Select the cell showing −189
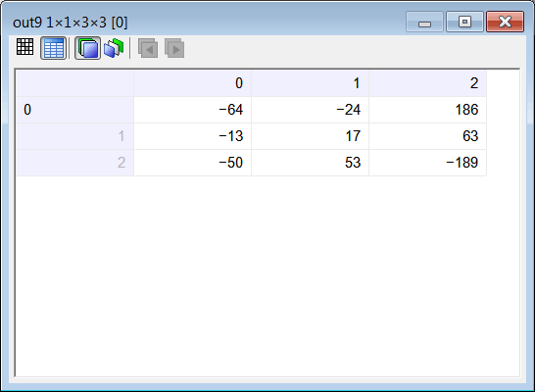Screen dimensions: 535x392 click(x=428, y=163)
